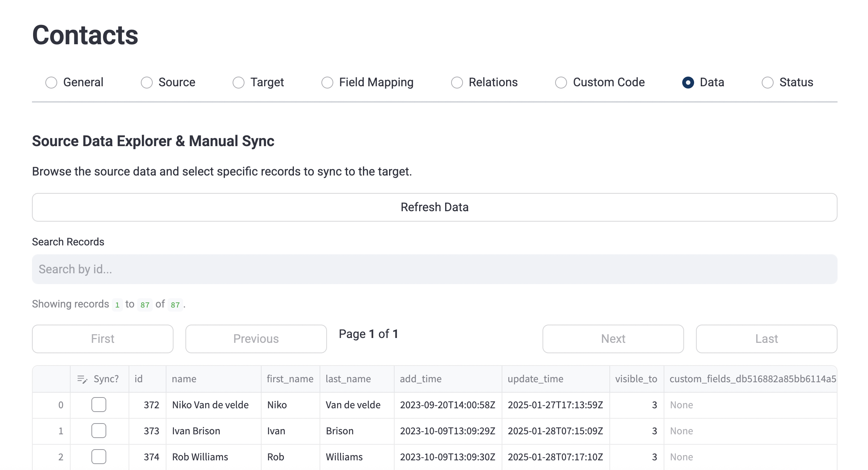Click the id cell 372
Viewport: 868px width, 470px height.
[x=147, y=405]
